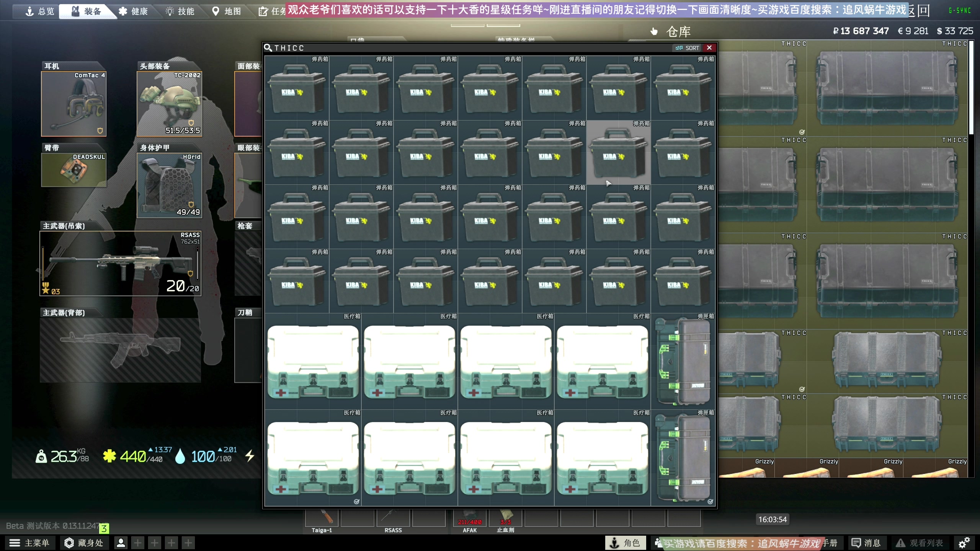Open the 技能 skills tab

tap(180, 11)
